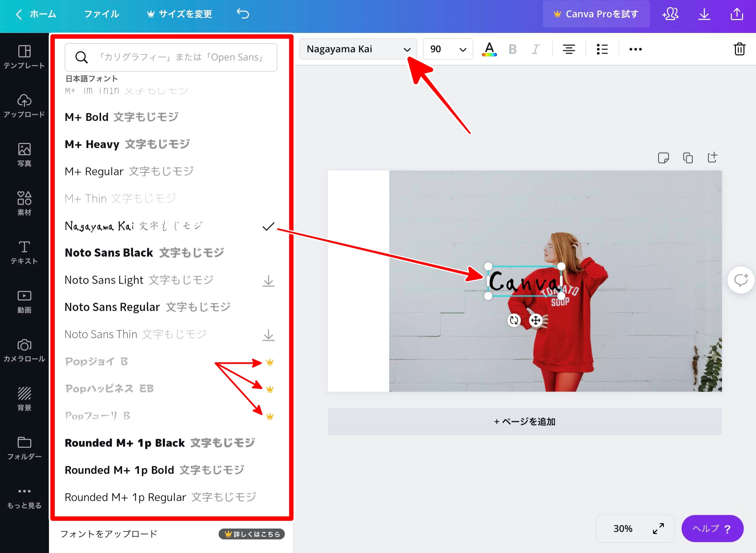Open サイズを変更 resize menu
Screen dimensions: 756x553
[x=179, y=14]
